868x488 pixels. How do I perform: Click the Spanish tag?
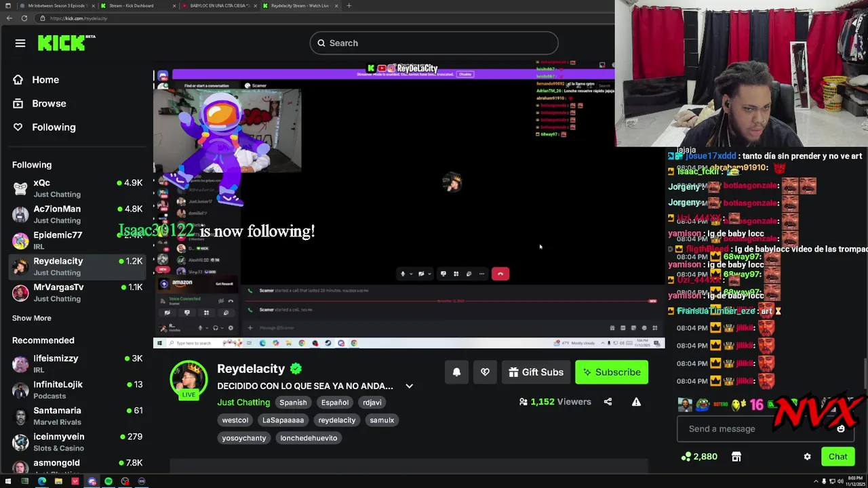click(x=293, y=403)
